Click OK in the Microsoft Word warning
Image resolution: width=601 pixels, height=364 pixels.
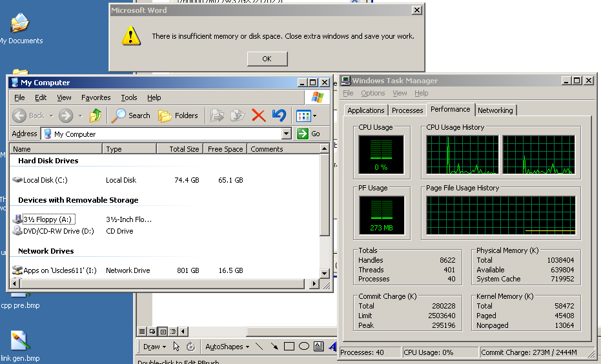[267, 59]
